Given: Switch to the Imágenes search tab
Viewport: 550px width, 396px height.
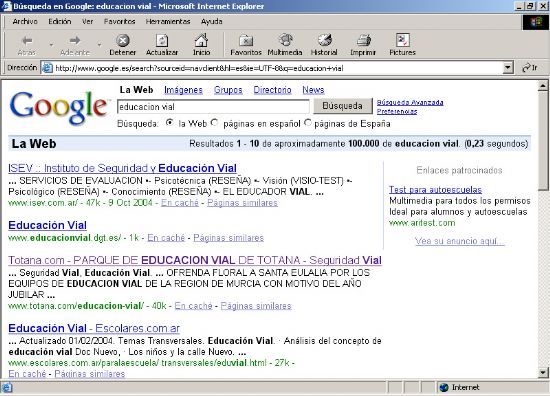Looking at the screenshot, I should click(183, 90).
